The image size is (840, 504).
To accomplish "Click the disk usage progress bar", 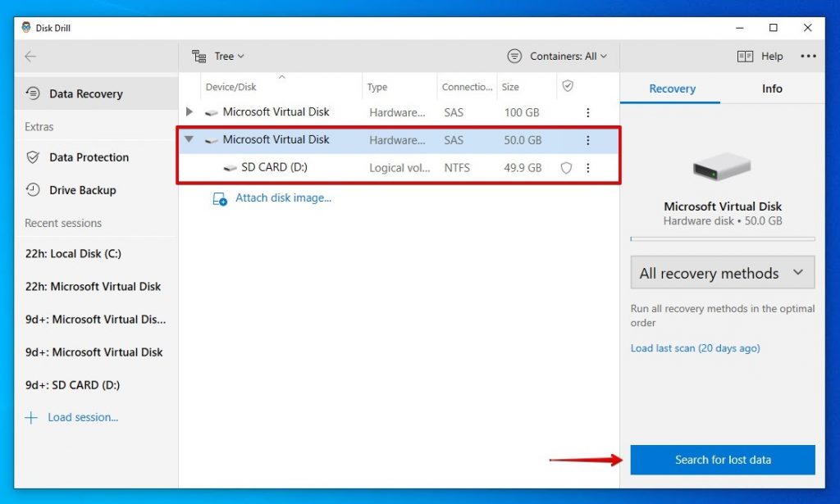I will (x=722, y=238).
